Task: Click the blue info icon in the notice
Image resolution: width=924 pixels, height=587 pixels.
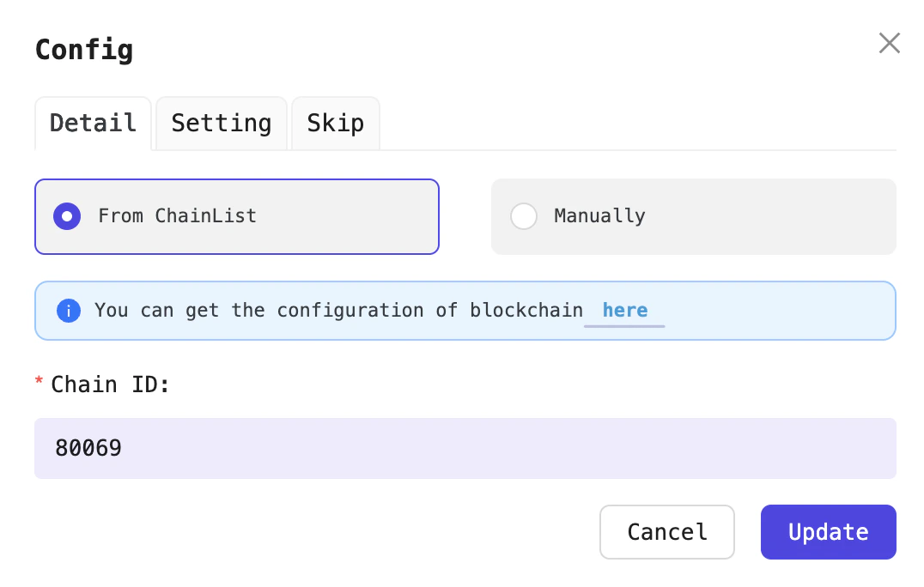Action: coord(68,311)
